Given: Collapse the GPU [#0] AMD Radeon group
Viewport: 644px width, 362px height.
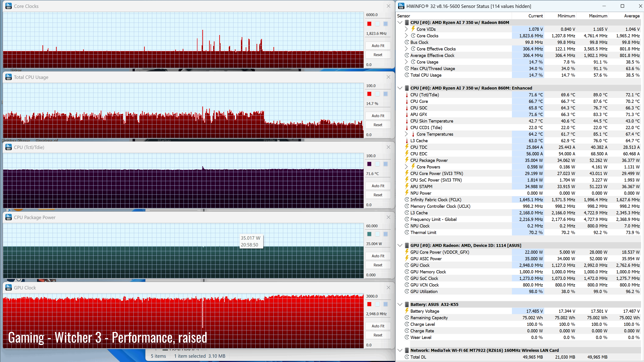Looking at the screenshot, I should click(x=400, y=245).
